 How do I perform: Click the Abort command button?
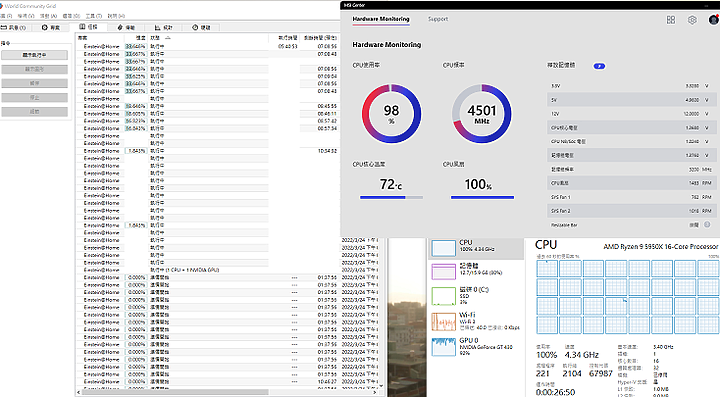pos(34,98)
